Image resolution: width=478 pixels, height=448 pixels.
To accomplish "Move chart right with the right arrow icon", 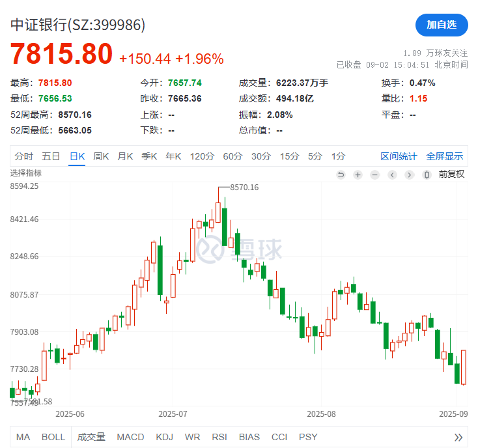I will (x=410, y=175).
